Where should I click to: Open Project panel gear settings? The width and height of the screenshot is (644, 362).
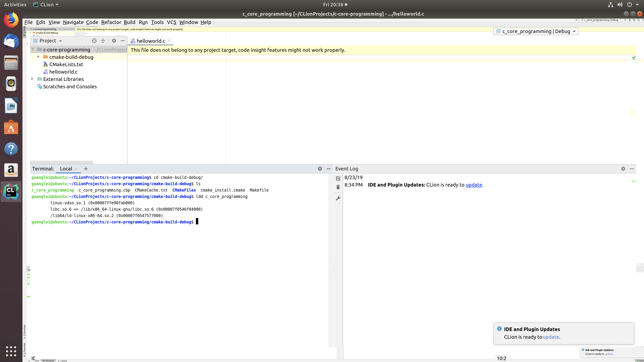114,41
